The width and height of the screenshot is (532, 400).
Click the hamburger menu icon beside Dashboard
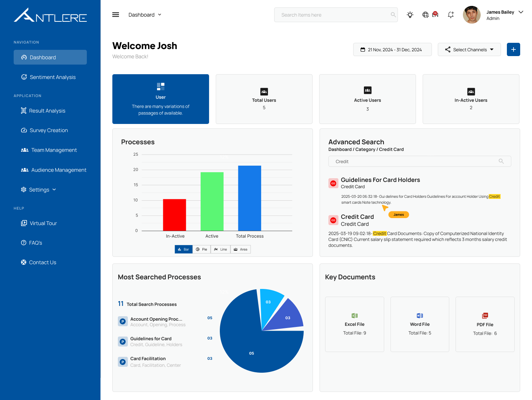(116, 14)
